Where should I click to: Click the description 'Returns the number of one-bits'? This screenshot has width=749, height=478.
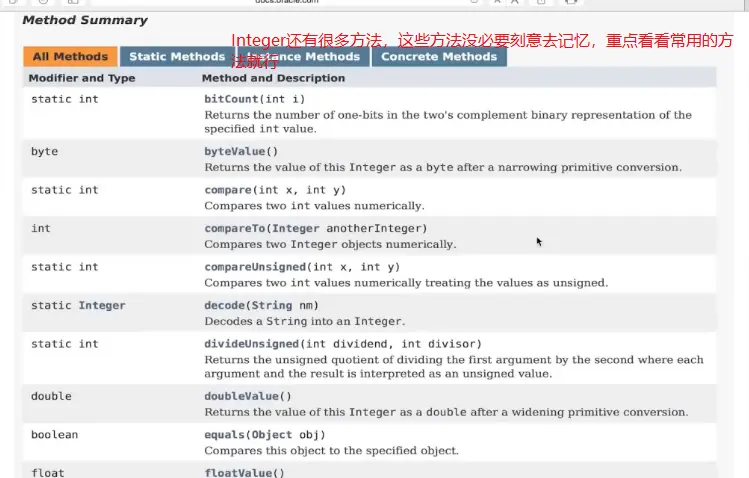(448, 122)
